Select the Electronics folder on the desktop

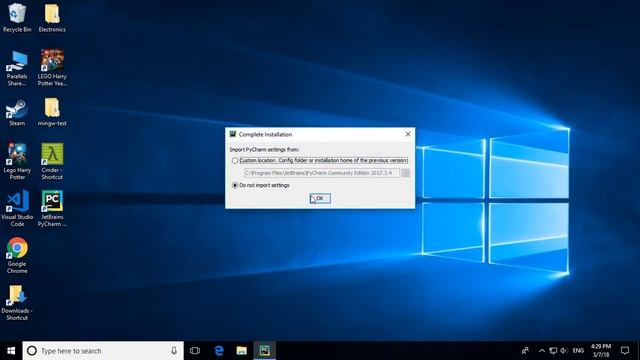52,18
